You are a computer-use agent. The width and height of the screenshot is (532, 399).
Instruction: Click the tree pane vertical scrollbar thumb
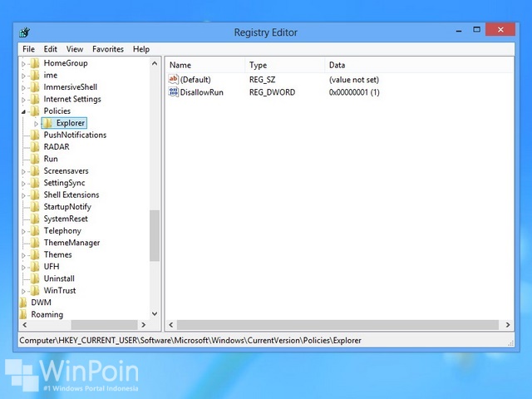coord(155,235)
